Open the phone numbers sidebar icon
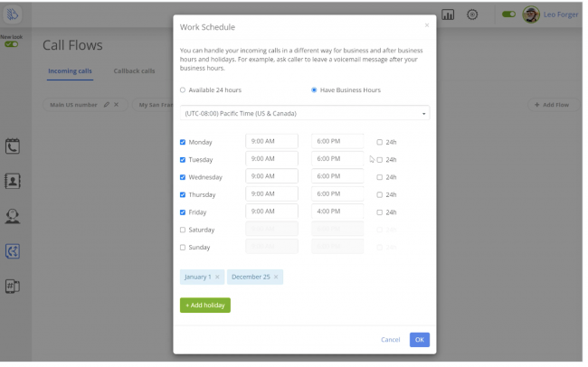This screenshot has width=588, height=367. 13,287
